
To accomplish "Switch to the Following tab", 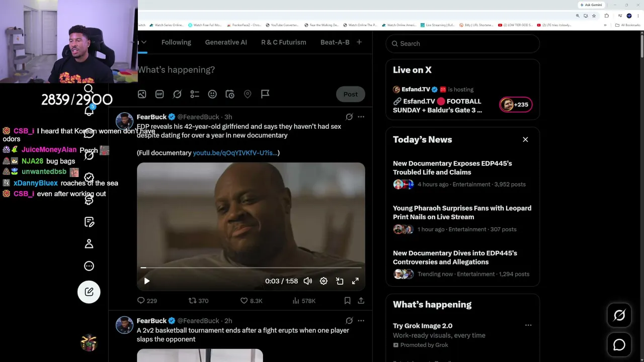I will tap(176, 42).
